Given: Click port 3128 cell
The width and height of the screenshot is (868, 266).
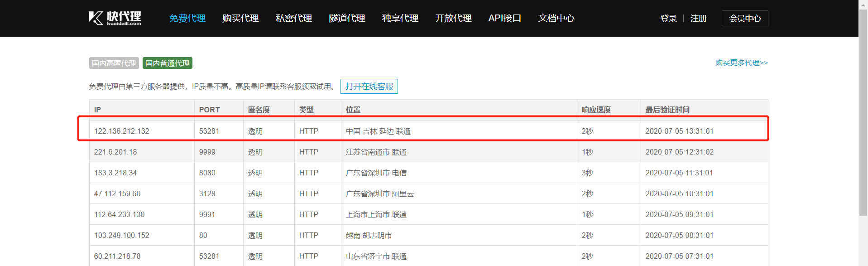Looking at the screenshot, I should click(x=207, y=193).
